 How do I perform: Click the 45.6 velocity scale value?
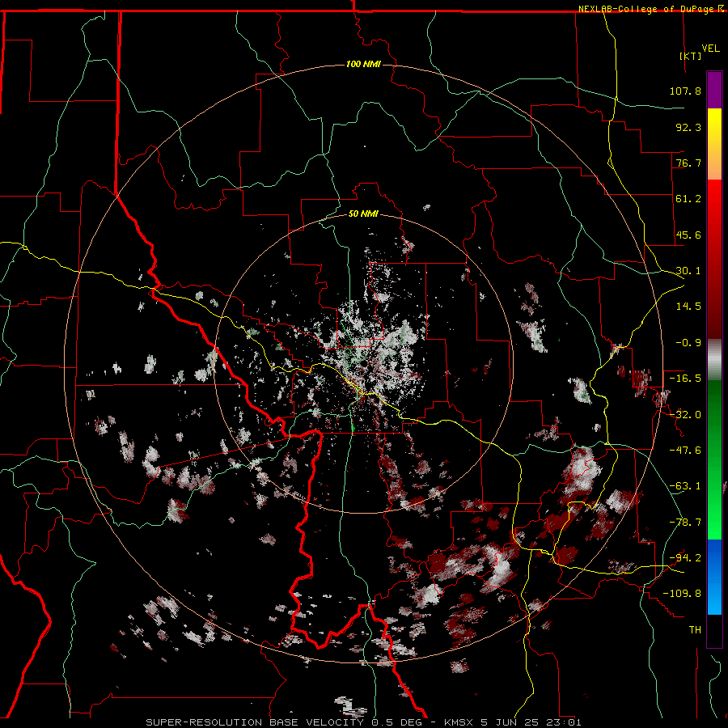pos(688,235)
